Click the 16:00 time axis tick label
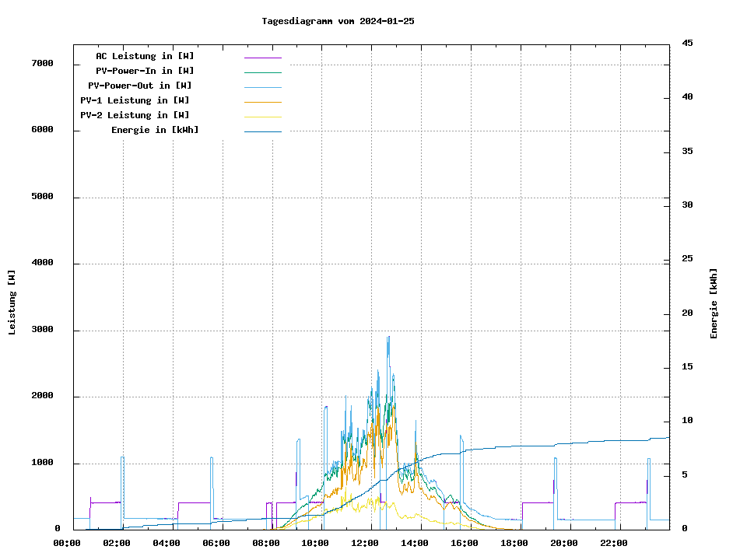The image size is (747, 560). 465,543
